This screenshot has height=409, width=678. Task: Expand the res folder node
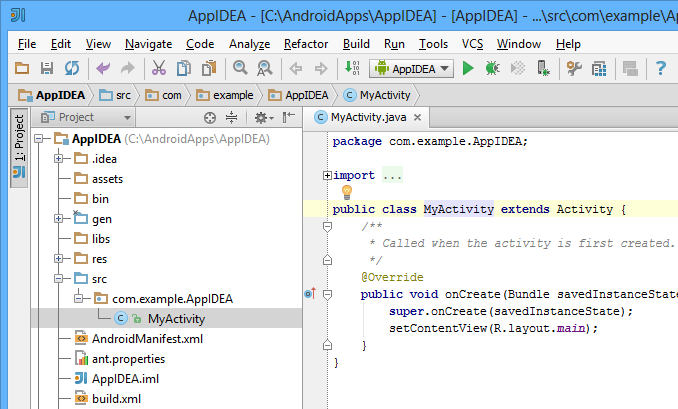click(59, 259)
